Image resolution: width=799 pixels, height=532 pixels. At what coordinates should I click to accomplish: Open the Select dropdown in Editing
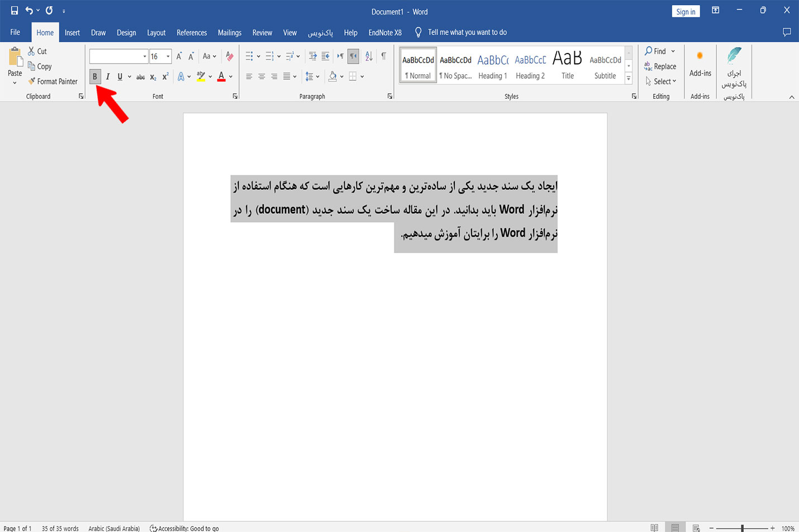click(660, 82)
